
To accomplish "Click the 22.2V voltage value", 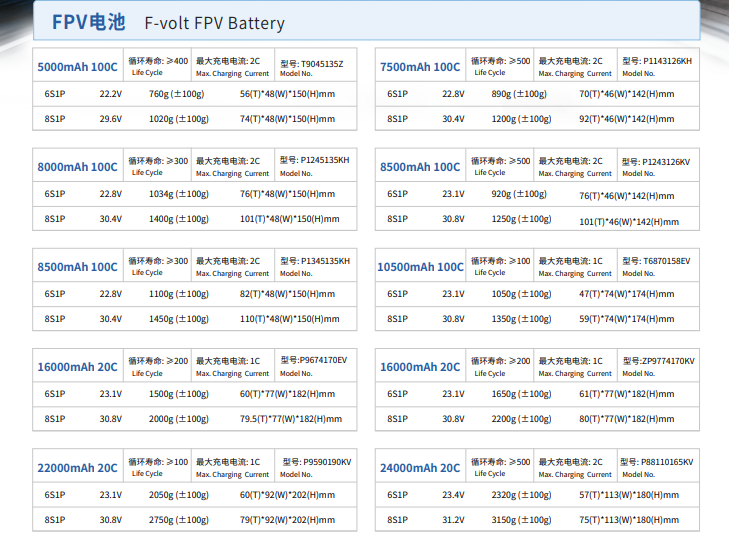I will pos(111,94).
